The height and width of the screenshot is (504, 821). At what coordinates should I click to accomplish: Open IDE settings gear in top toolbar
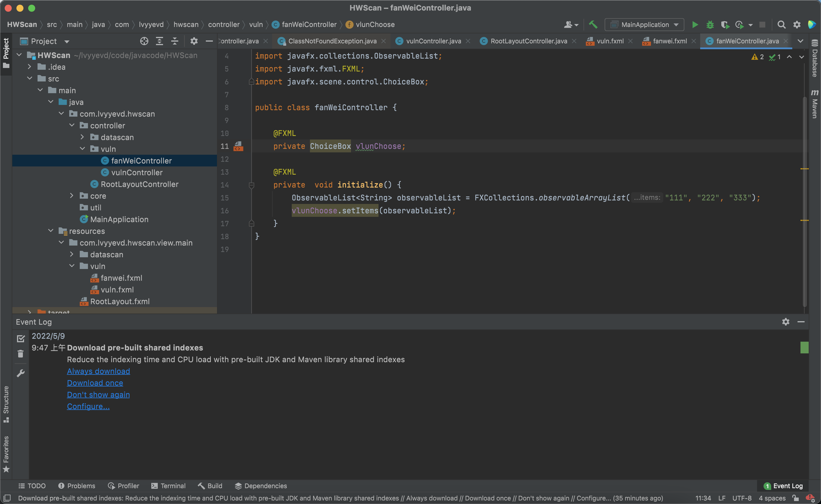[797, 25]
